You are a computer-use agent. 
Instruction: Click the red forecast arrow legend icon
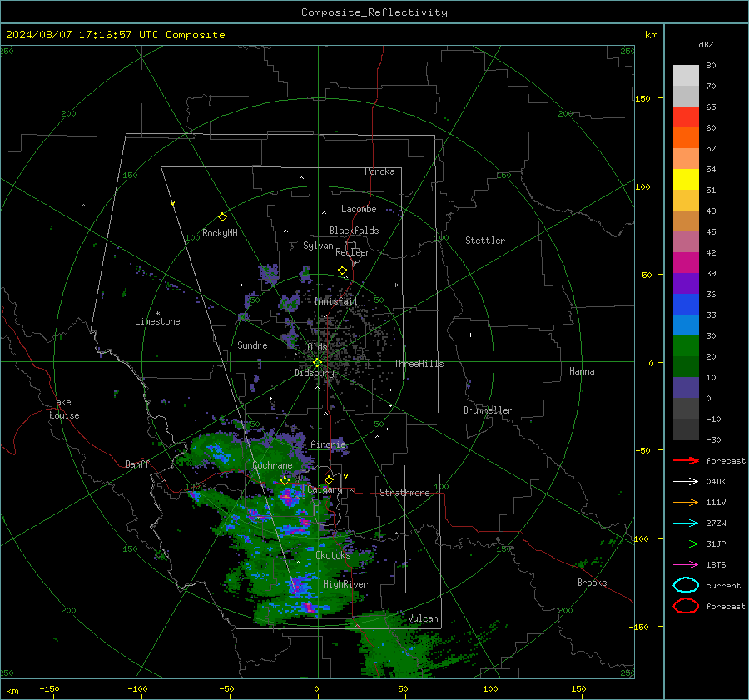[686, 460]
